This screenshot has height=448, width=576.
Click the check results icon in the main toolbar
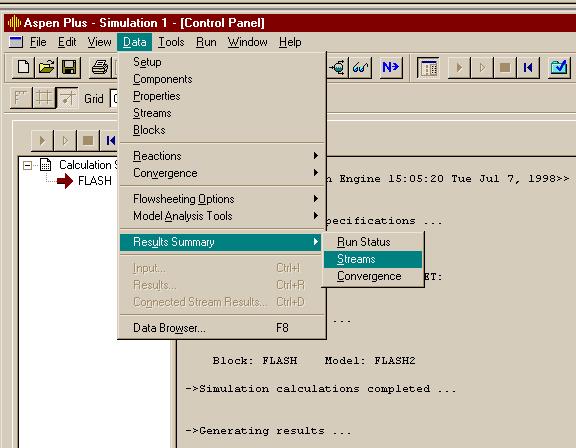point(559,68)
